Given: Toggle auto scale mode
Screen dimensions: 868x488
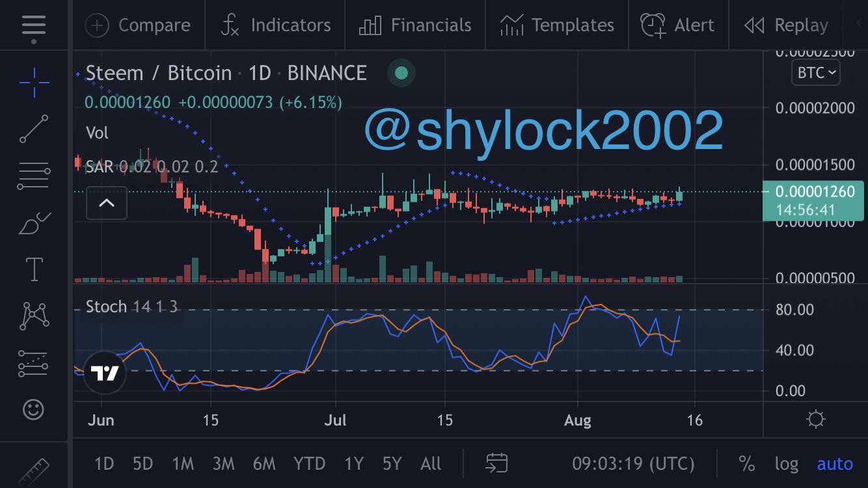Looking at the screenshot, I should [835, 464].
